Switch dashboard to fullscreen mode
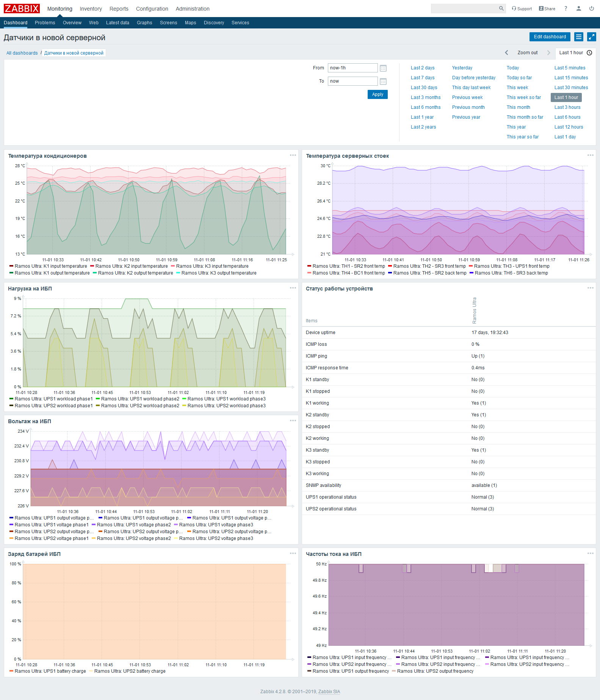Screen dimensions: 600x700 [592, 37]
